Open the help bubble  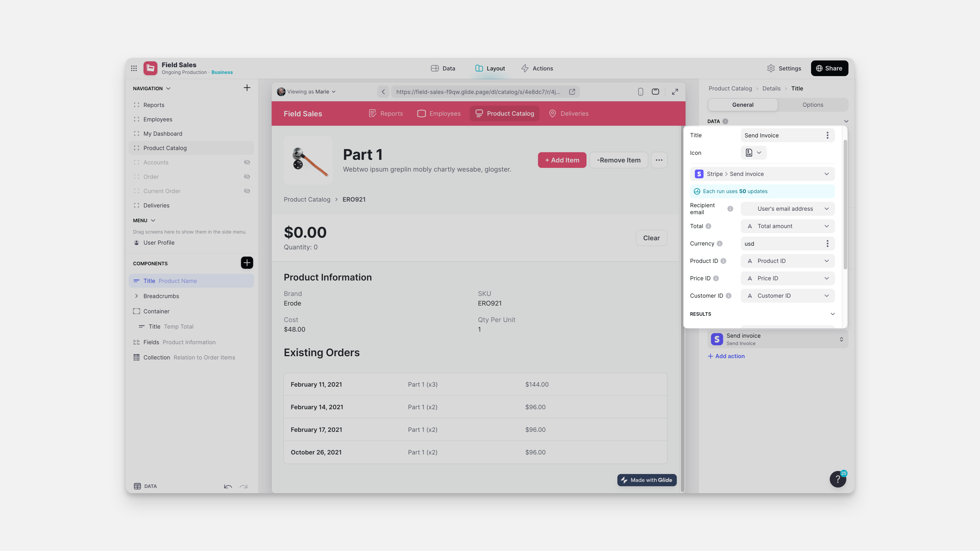click(x=838, y=479)
